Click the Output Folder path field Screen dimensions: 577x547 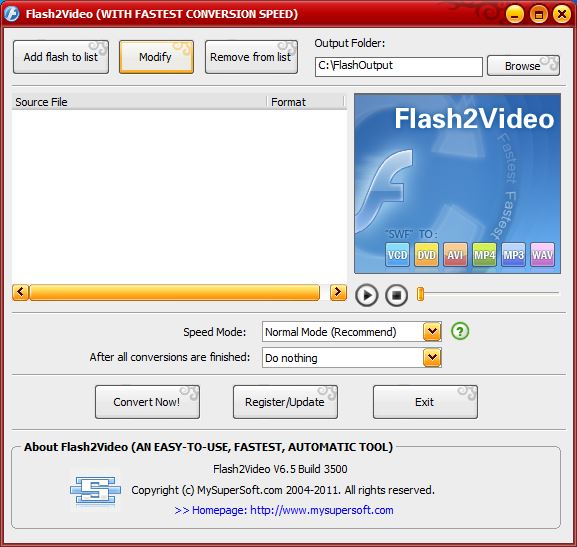(399, 66)
